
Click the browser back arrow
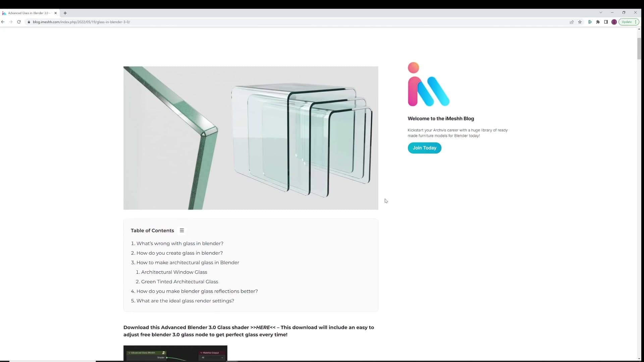(3, 22)
